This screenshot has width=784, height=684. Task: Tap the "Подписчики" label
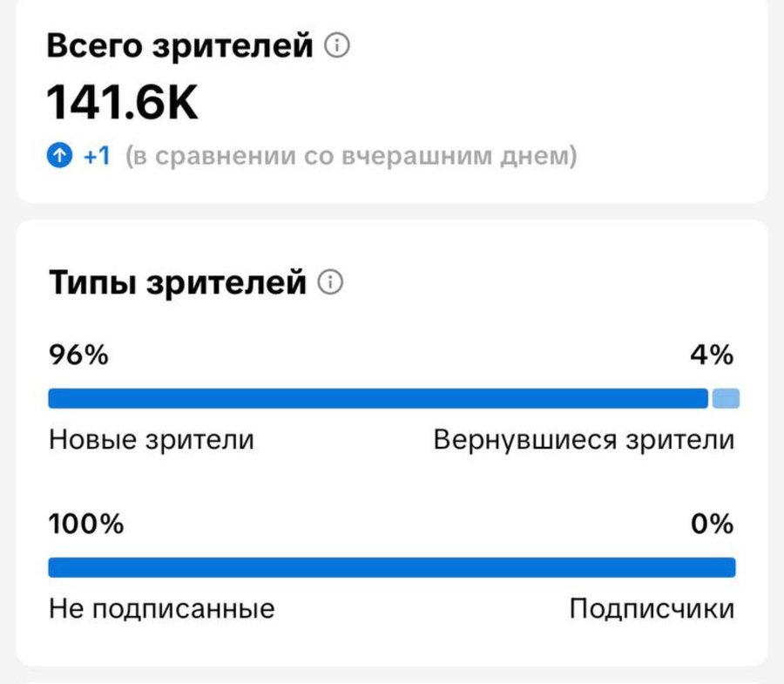652,608
